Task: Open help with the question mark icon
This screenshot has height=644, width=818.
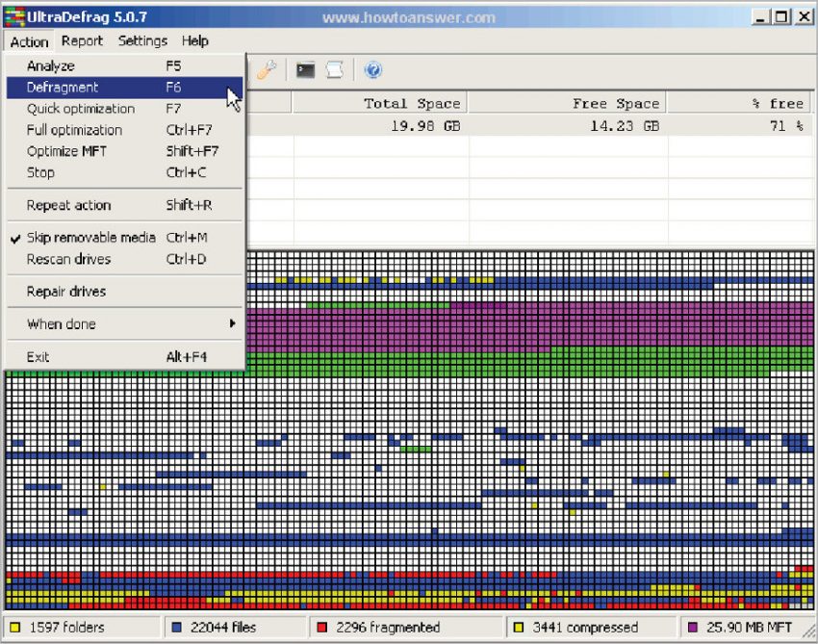Action: tap(373, 69)
